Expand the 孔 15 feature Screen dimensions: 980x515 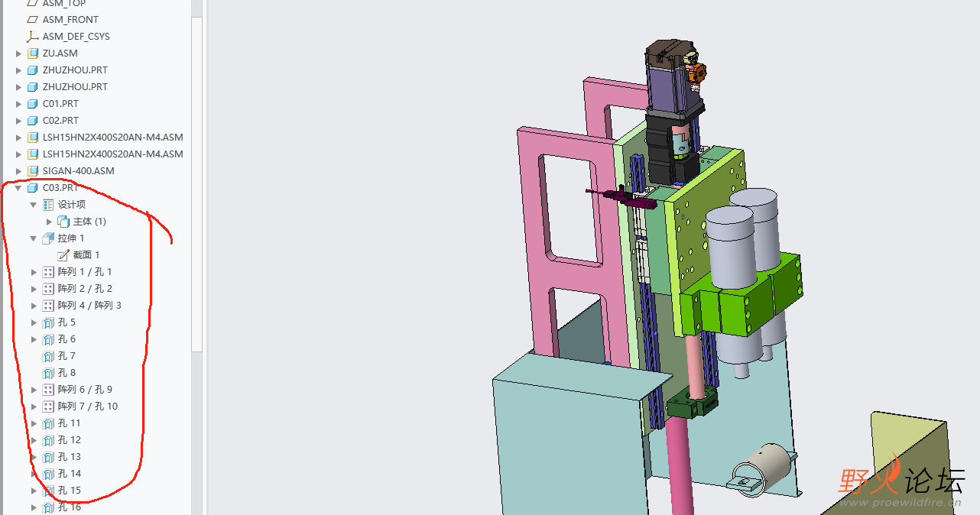pos(34,491)
